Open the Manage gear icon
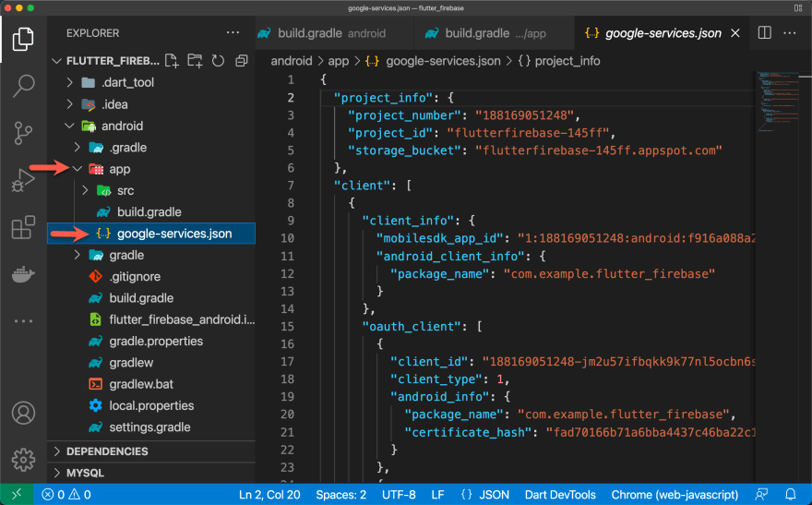 click(23, 460)
